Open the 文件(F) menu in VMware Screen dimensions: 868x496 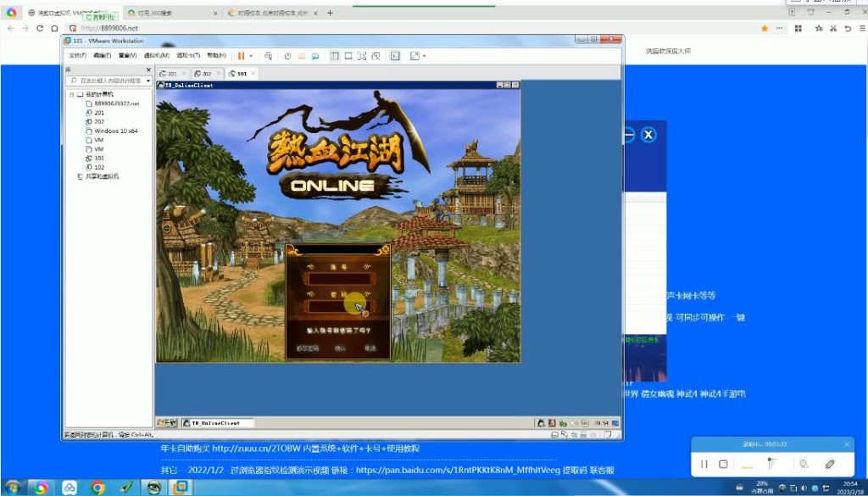(x=77, y=56)
